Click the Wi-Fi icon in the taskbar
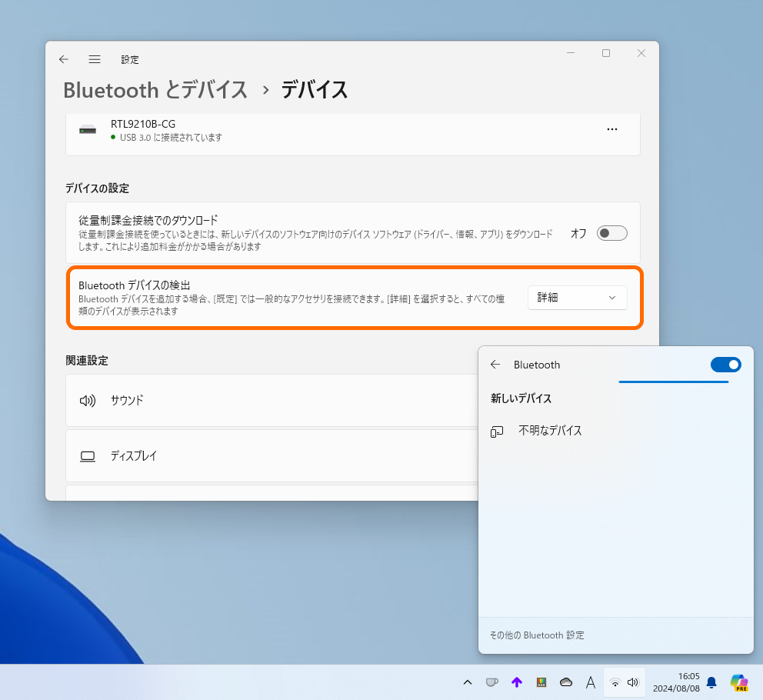The height and width of the screenshot is (700, 763). point(614,682)
